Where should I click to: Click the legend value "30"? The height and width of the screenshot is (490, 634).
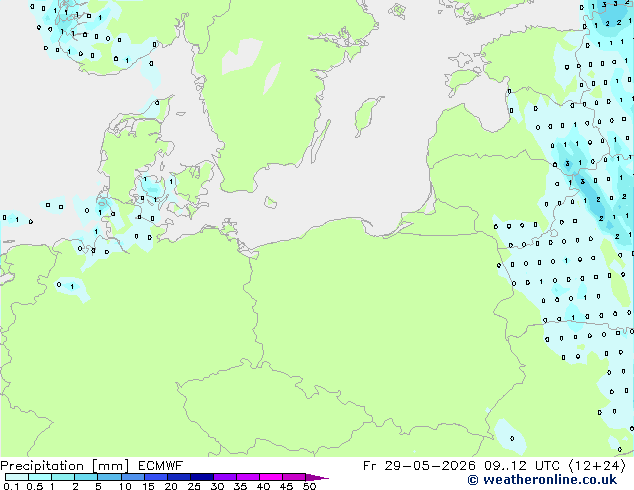click(x=217, y=486)
